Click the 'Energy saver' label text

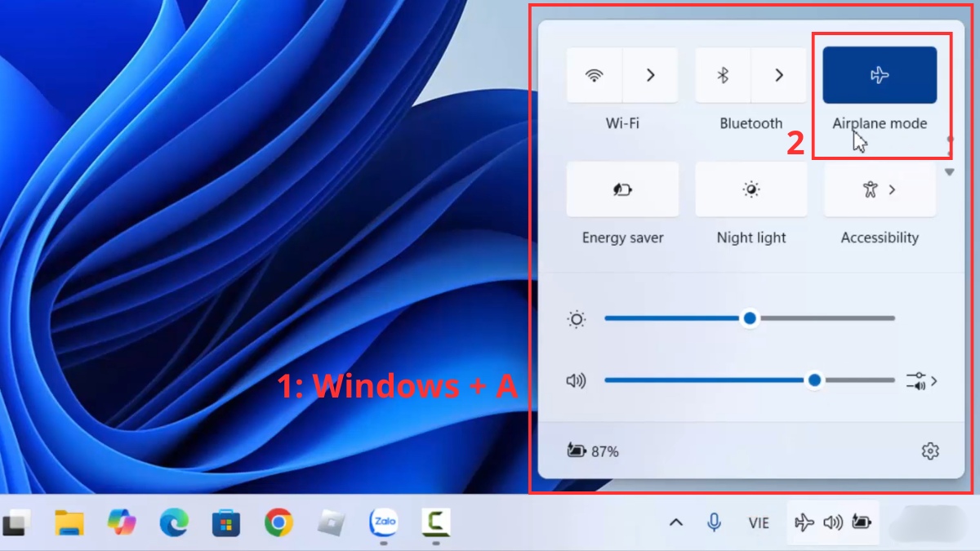point(622,238)
